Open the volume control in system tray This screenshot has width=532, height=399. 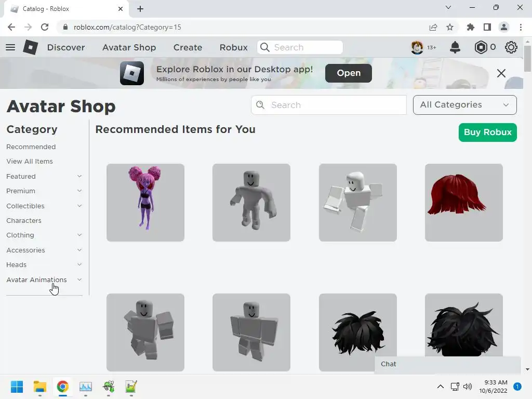[x=468, y=387]
